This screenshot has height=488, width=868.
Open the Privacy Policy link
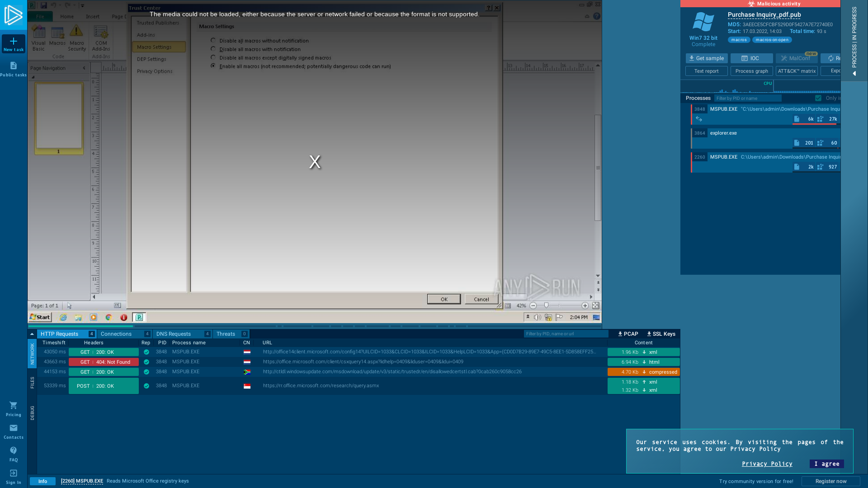[x=767, y=464]
